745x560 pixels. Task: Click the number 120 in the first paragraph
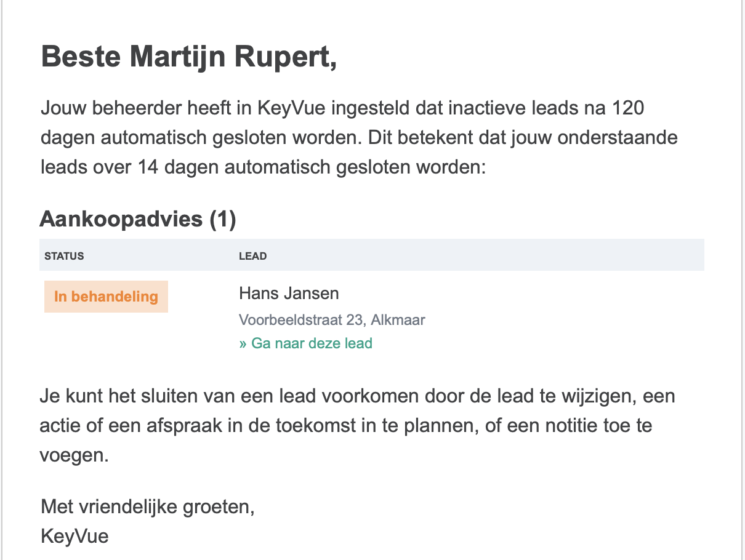(628, 109)
